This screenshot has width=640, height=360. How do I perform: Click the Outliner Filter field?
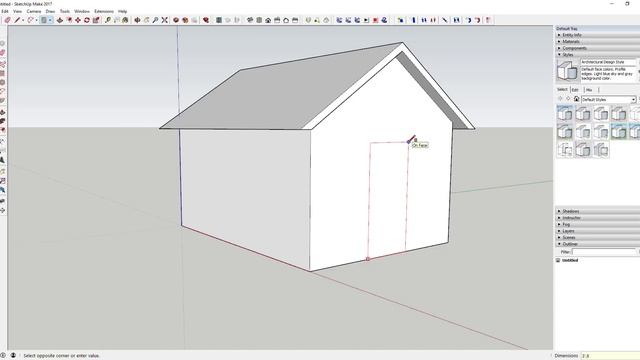pyautogui.click(x=604, y=252)
